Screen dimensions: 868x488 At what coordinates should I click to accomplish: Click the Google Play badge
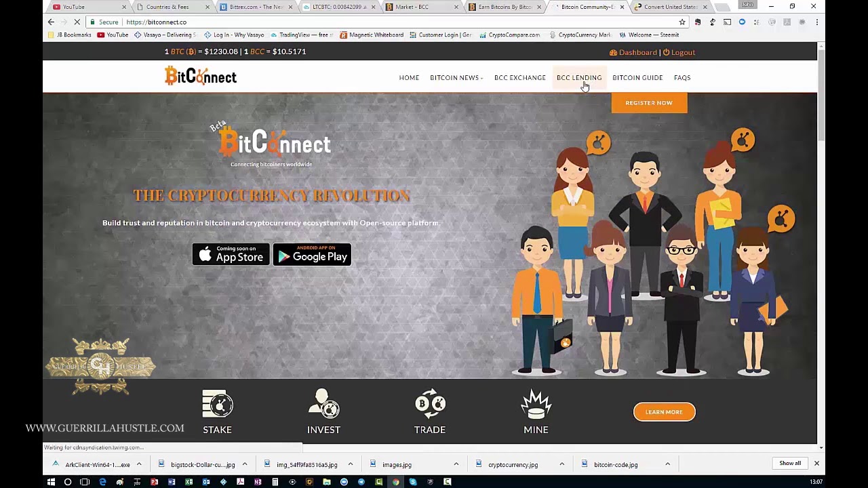312,254
